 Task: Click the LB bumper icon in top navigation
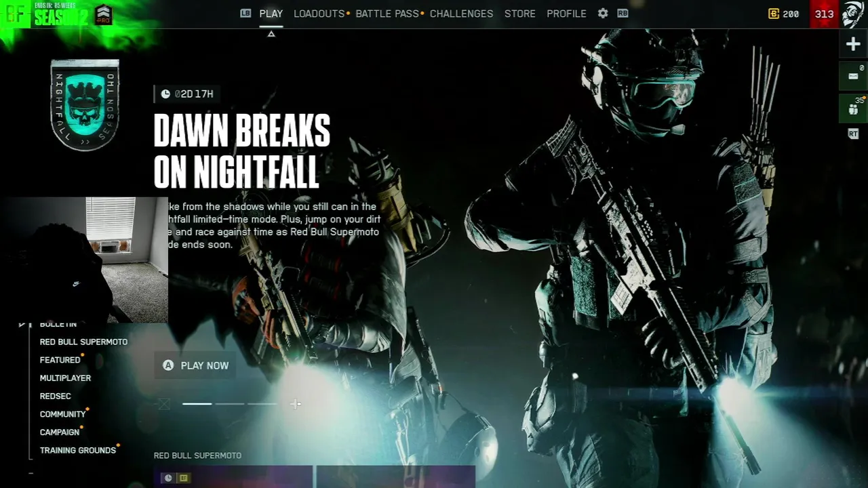(x=245, y=14)
